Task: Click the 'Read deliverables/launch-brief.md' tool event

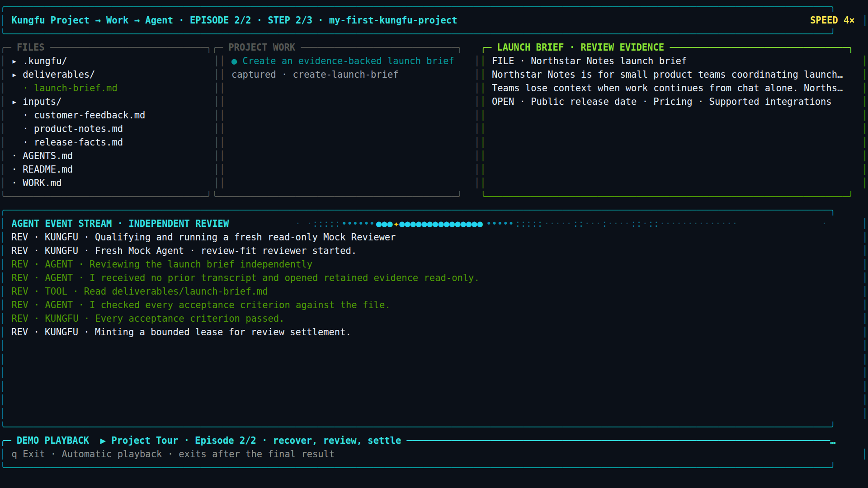Action: point(140,291)
